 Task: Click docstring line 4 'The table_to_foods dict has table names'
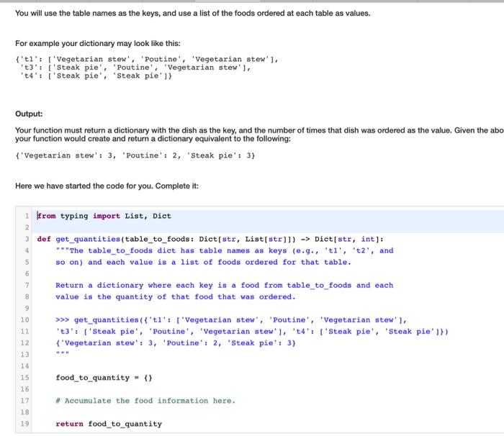tap(225, 250)
